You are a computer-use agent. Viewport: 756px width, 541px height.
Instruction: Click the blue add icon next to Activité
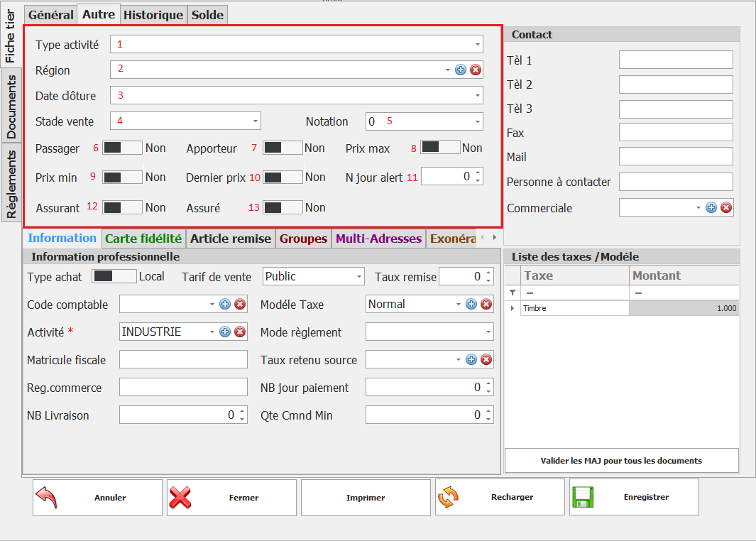225,332
